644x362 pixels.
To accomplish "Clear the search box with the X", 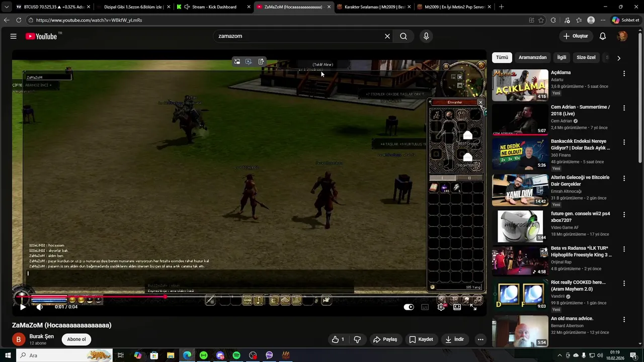I will point(387,36).
